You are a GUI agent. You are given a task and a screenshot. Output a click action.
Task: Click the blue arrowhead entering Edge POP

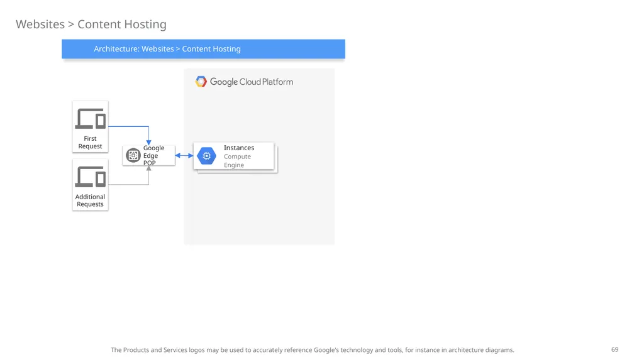148,143
